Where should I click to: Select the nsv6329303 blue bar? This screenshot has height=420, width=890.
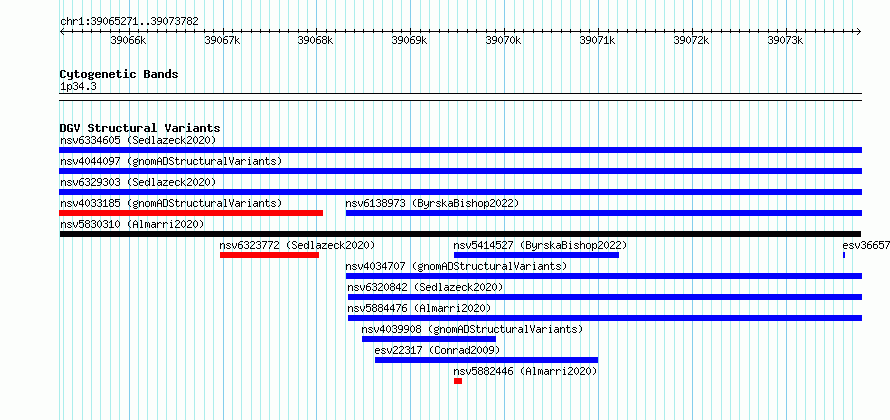(x=460, y=192)
